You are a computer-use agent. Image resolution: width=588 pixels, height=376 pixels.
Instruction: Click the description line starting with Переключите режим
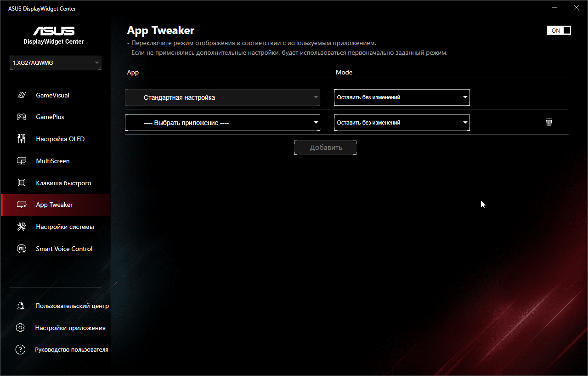click(251, 43)
